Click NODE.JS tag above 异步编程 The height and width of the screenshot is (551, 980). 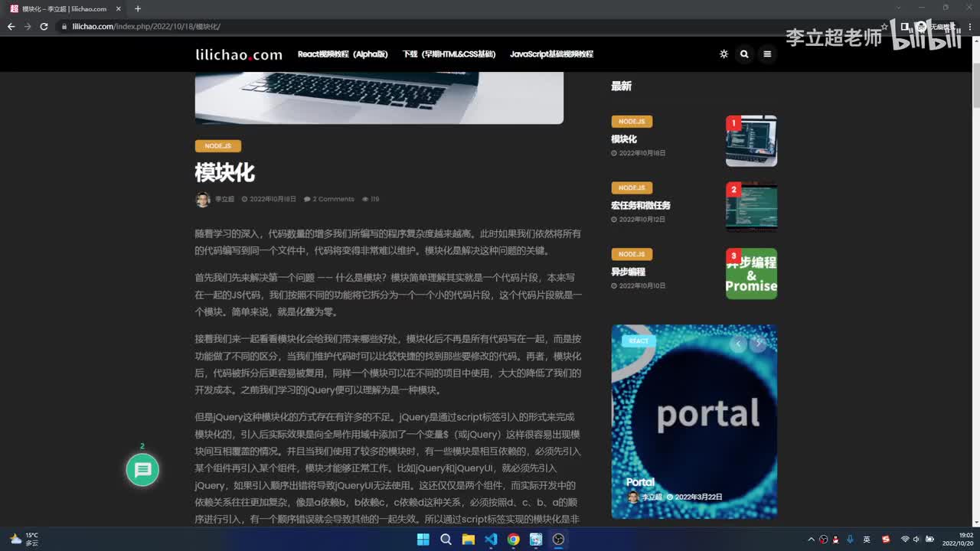632,254
